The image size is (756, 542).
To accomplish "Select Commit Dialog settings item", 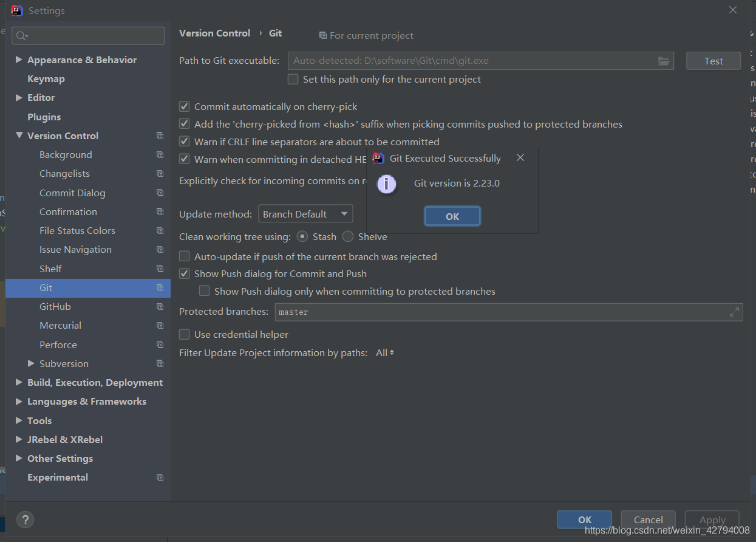I will click(x=72, y=193).
